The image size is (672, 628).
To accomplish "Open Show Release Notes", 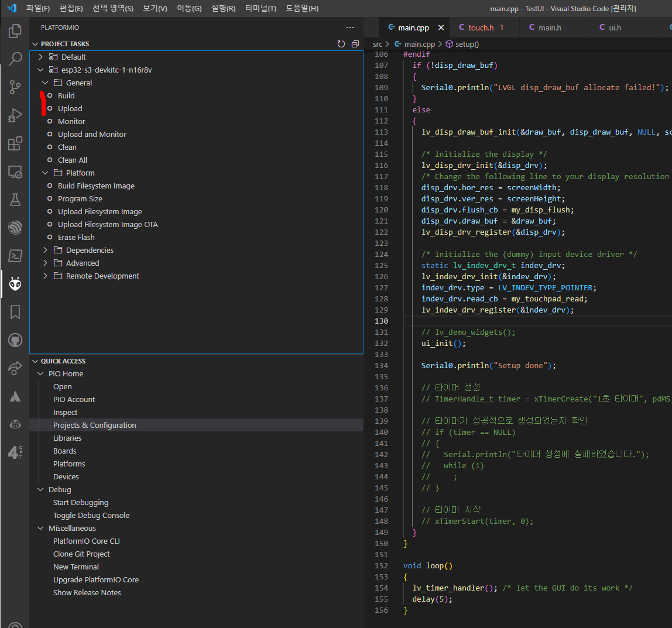I will tap(87, 592).
